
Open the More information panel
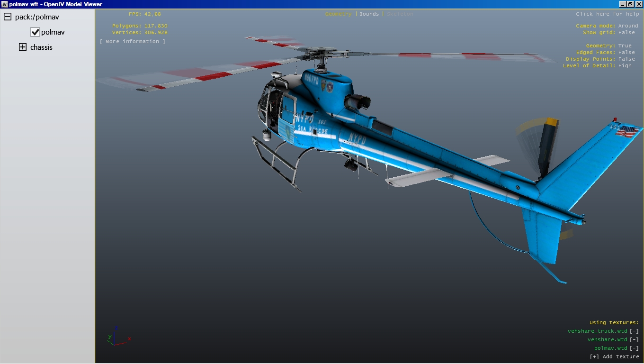point(133,42)
